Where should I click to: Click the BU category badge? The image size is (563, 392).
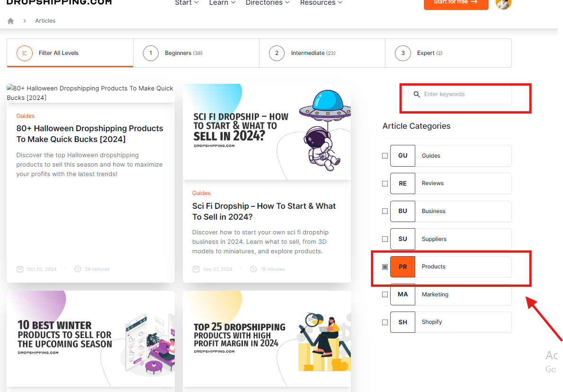402,211
